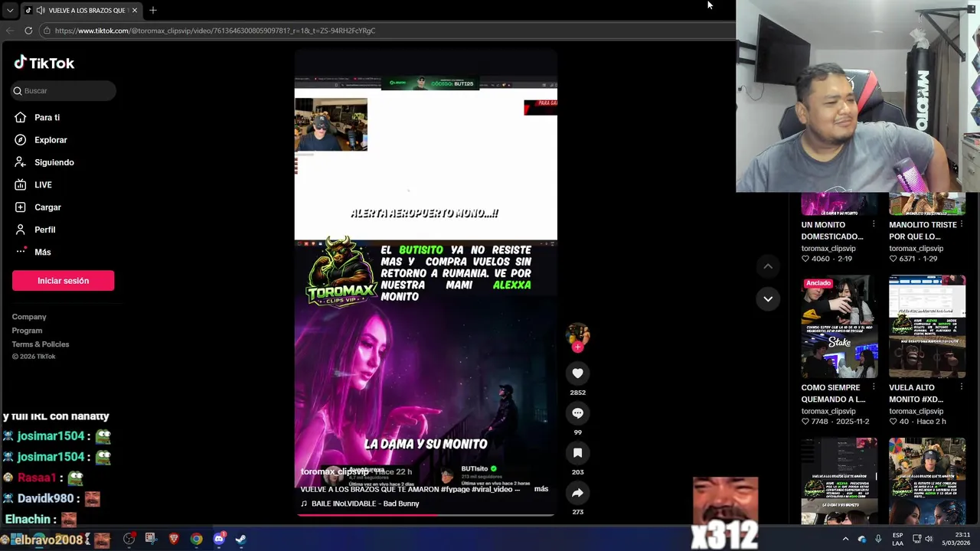Follow the creator via the avatar plus button

[577, 347]
